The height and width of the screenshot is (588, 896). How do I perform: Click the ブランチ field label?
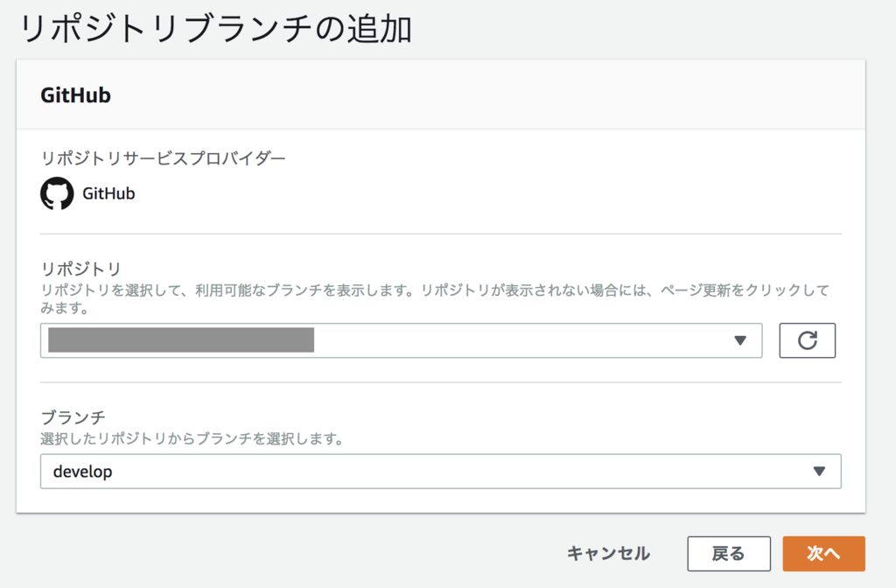(73, 417)
